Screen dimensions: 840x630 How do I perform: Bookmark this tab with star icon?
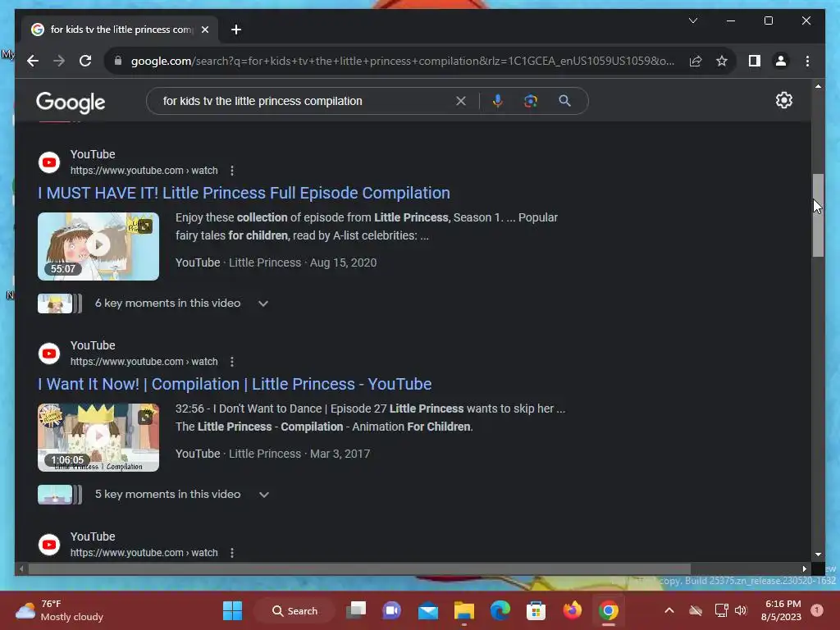[x=722, y=61]
